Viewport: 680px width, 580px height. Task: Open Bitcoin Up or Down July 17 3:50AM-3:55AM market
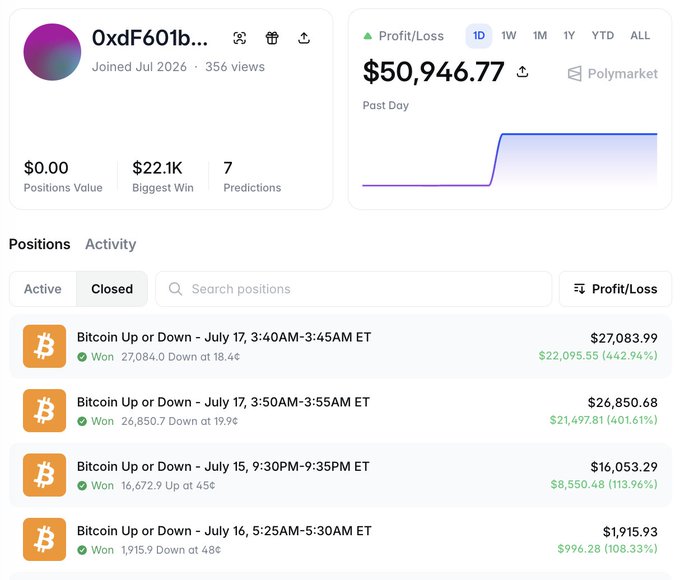[x=223, y=402]
